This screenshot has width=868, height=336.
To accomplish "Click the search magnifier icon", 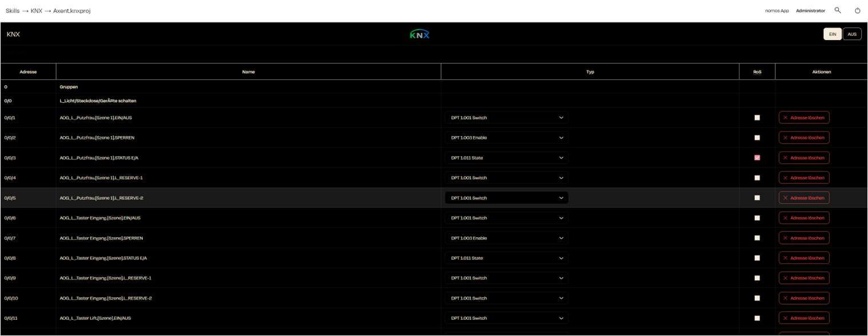I will click(838, 10).
